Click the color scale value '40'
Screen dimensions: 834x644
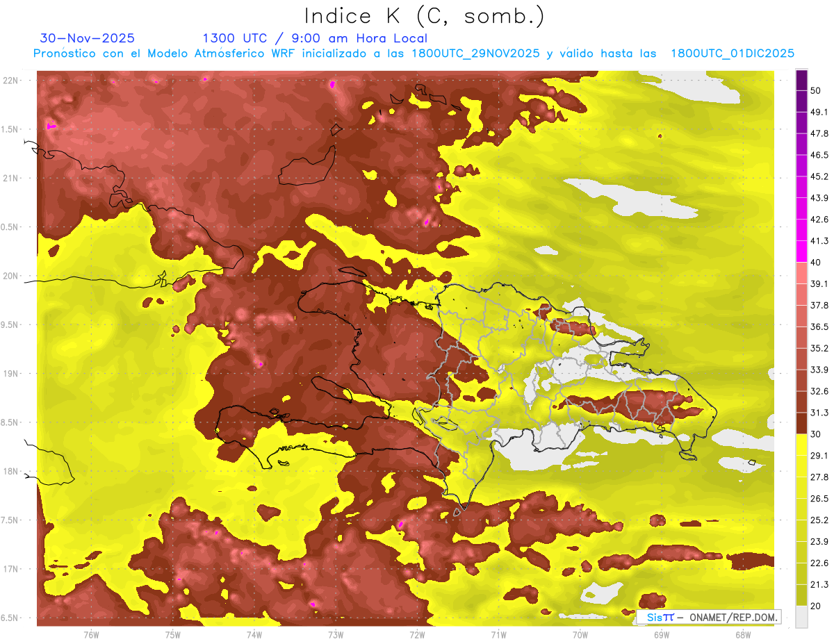[817, 262]
